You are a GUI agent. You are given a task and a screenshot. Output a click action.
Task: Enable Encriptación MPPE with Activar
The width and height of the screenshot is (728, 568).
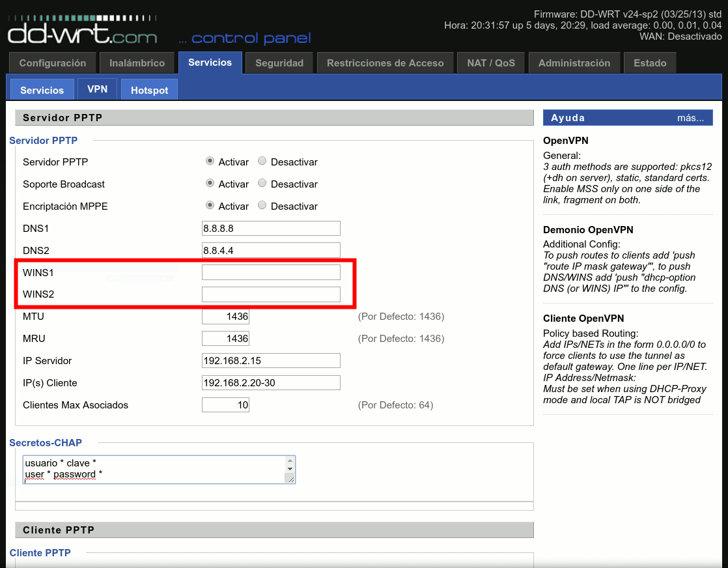pyautogui.click(x=210, y=205)
